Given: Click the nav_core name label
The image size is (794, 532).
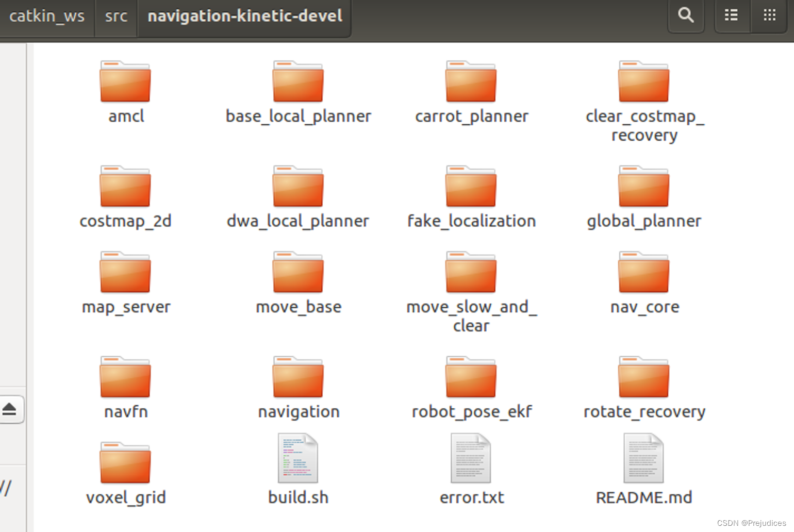Looking at the screenshot, I should pyautogui.click(x=644, y=307).
